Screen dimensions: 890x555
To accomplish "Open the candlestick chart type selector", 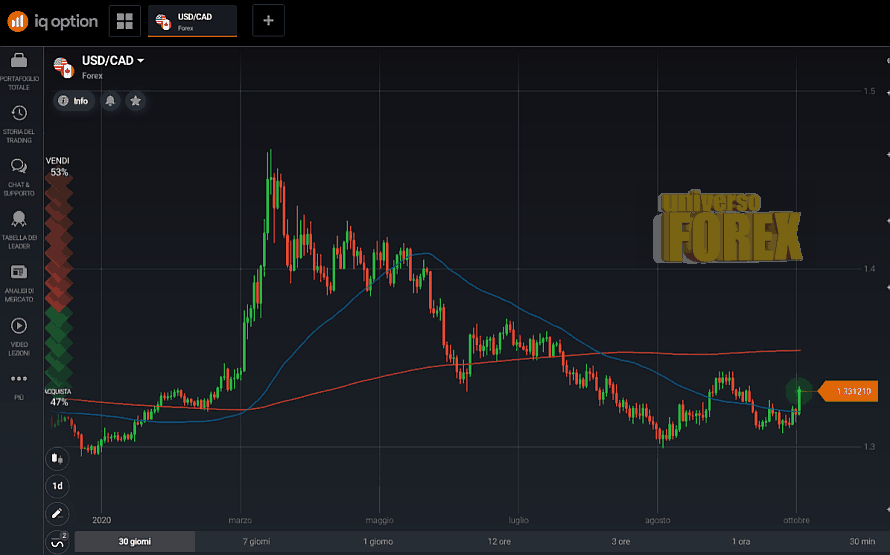I will 57,459.
